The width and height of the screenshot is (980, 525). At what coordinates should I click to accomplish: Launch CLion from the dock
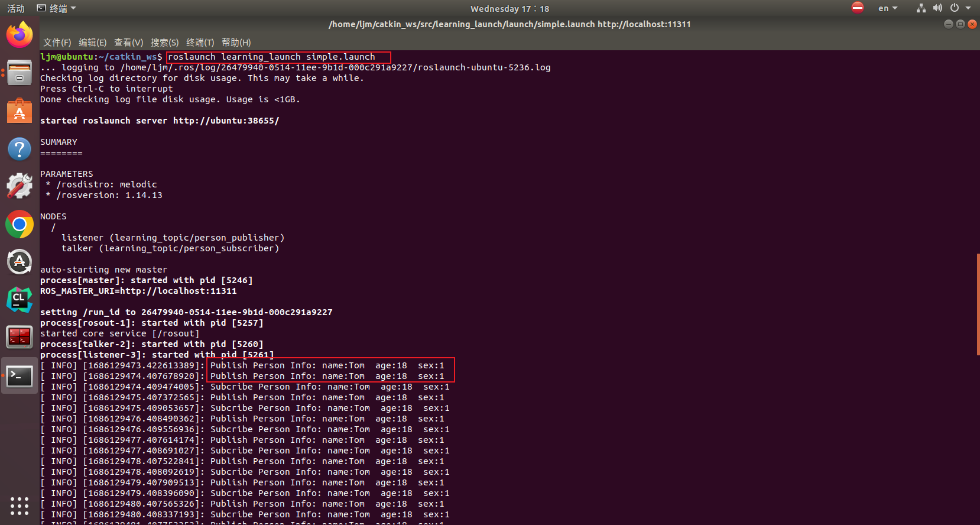tap(20, 300)
